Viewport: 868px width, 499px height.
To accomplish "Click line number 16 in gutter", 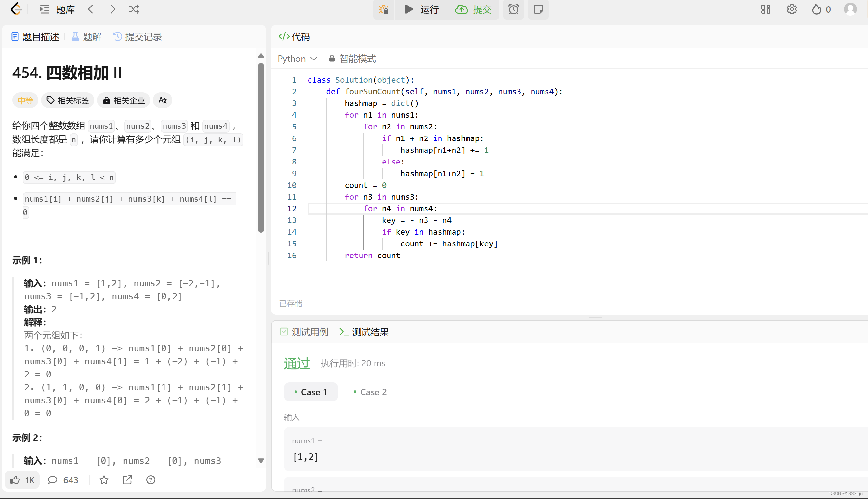I will pos(292,255).
